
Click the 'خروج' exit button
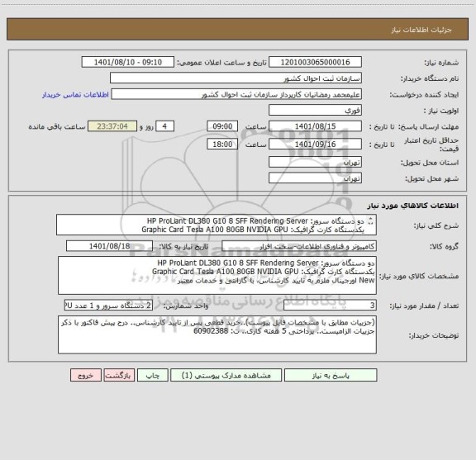pyautogui.click(x=86, y=375)
